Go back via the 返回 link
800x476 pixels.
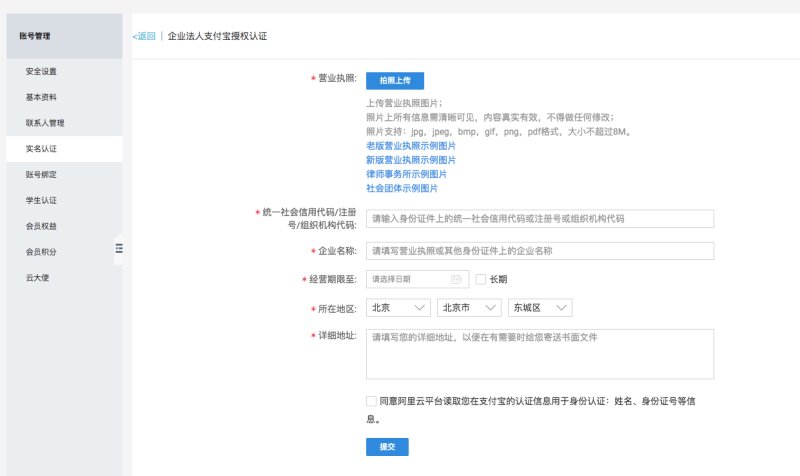144,36
